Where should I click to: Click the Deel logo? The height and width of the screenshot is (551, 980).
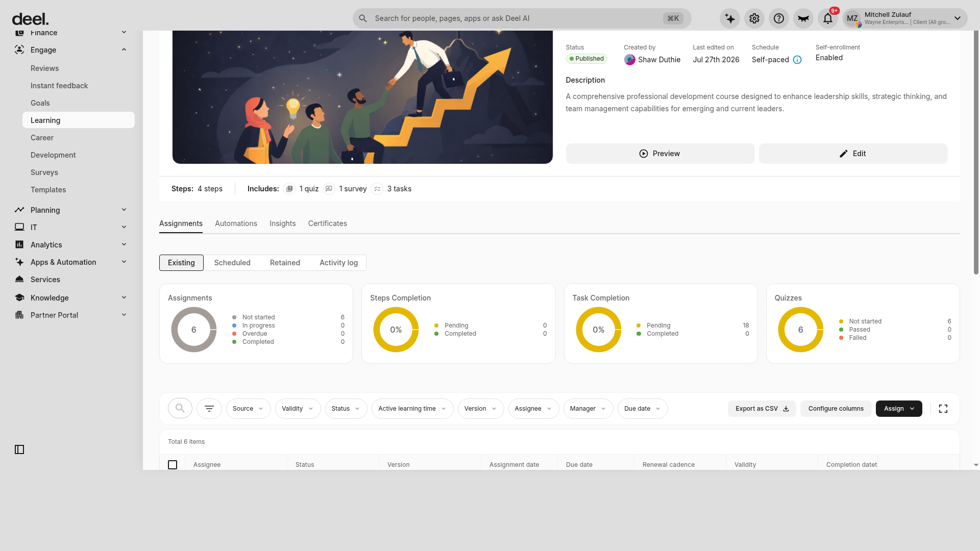[30, 19]
